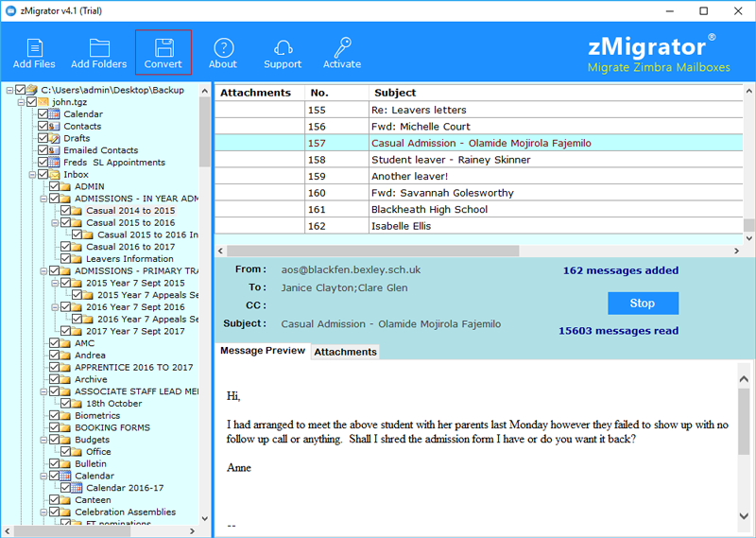Uncheck the Drafts checkbox
Screen dimensions: 756x538
pyautogui.click(x=43, y=138)
